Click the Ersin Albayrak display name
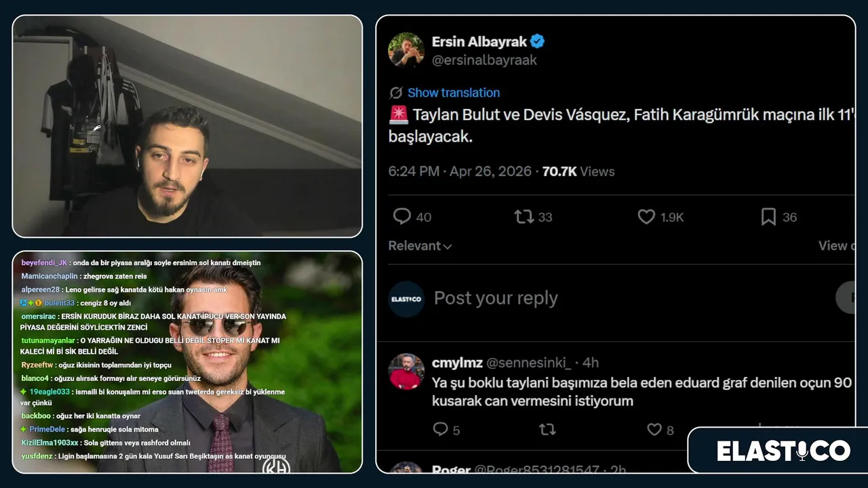The height and width of the screenshot is (488, 868). pyautogui.click(x=479, y=41)
